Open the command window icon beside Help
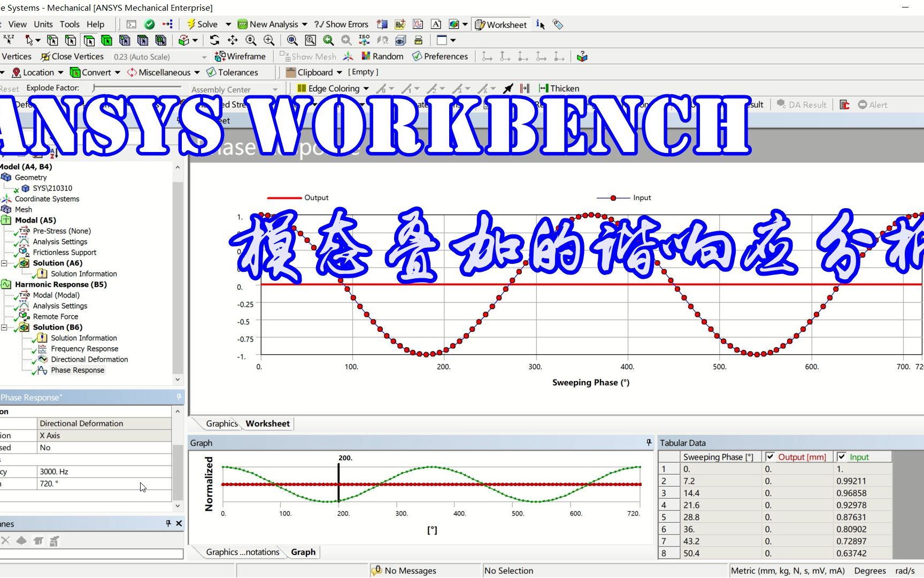 pos(132,24)
